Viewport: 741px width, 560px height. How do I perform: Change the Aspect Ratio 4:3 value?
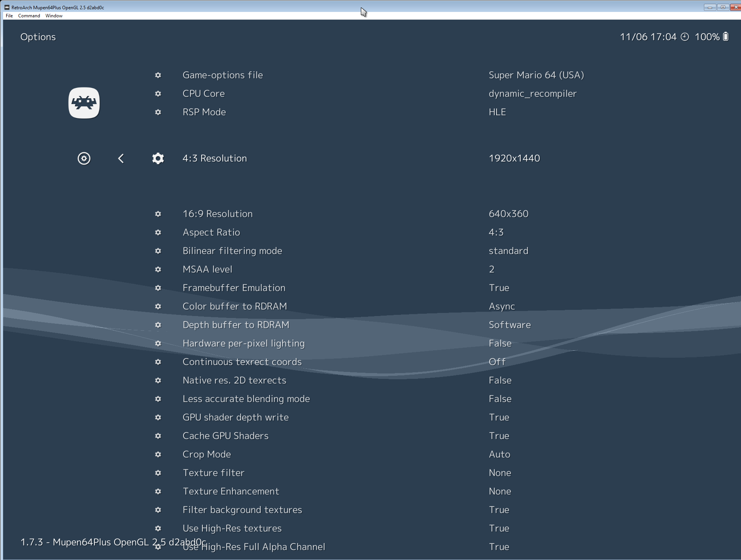coord(496,232)
